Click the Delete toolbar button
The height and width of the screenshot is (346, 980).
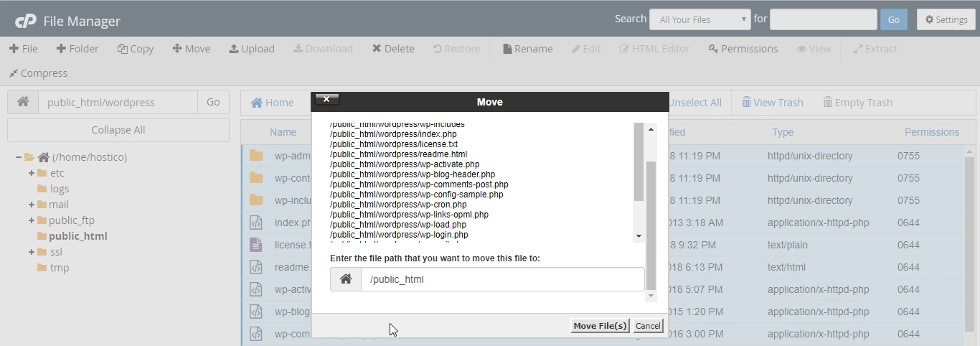pos(393,49)
